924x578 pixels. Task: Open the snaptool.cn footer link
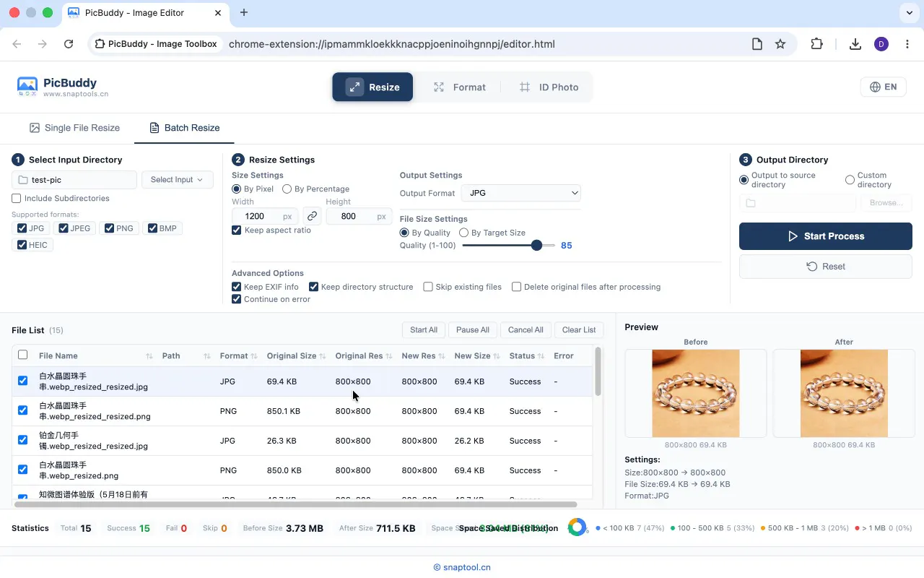click(462, 567)
